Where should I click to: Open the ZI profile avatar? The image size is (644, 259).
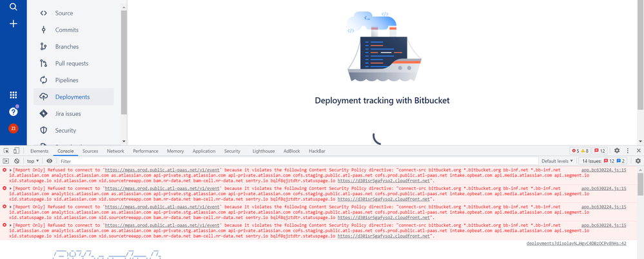[13, 128]
